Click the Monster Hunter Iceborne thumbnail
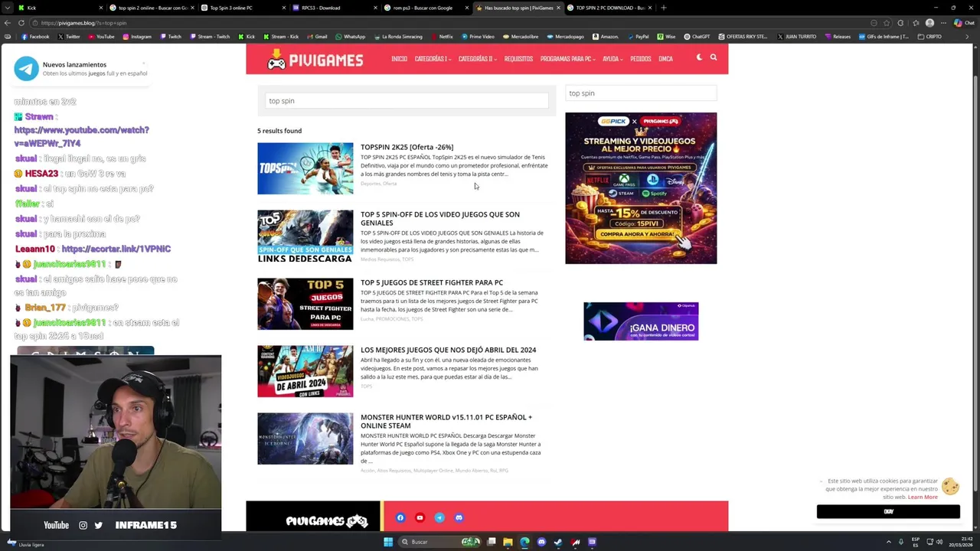 coord(305,439)
